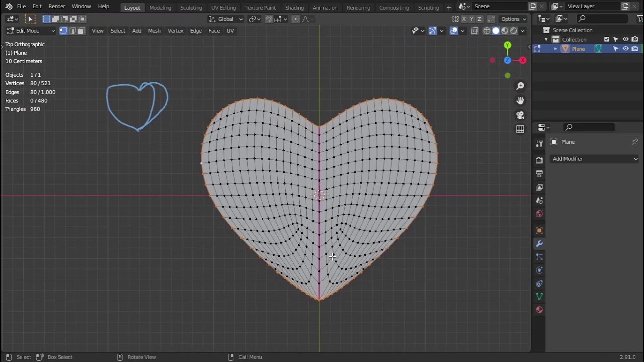Click the green Y axis gizmo ball
The image size is (644, 362).
point(507,45)
